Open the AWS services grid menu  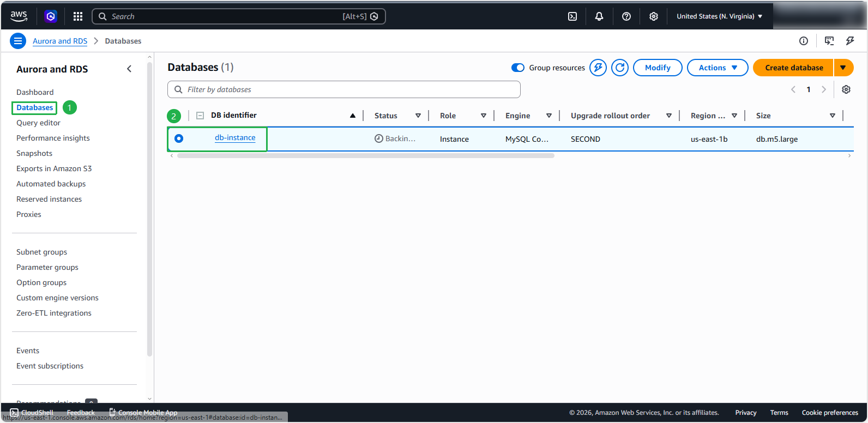tap(78, 16)
